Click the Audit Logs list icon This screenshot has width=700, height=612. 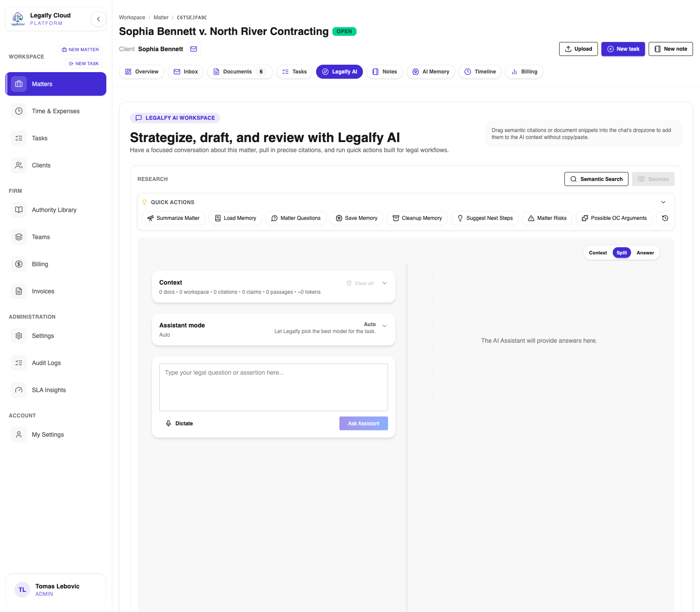point(19,363)
